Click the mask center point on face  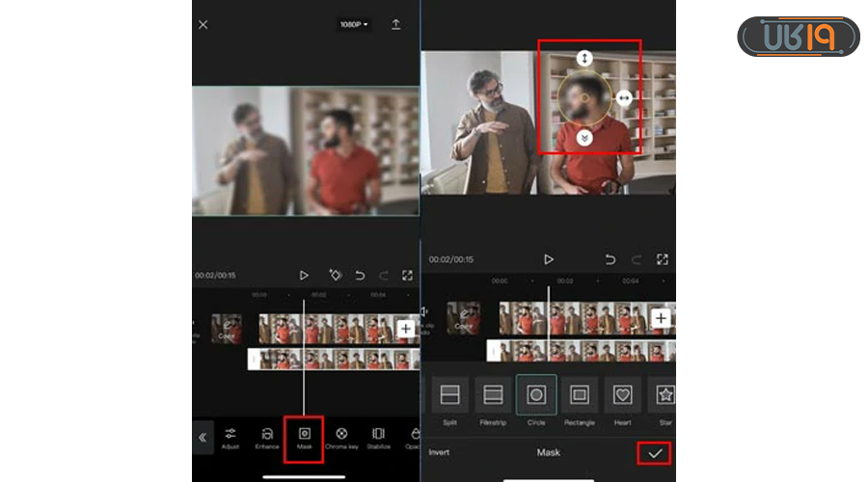coord(584,98)
